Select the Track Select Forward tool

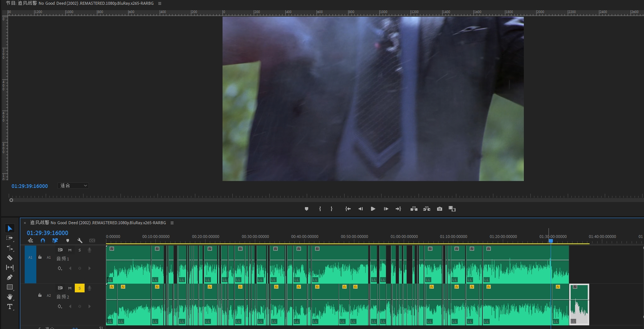pyautogui.click(x=10, y=238)
